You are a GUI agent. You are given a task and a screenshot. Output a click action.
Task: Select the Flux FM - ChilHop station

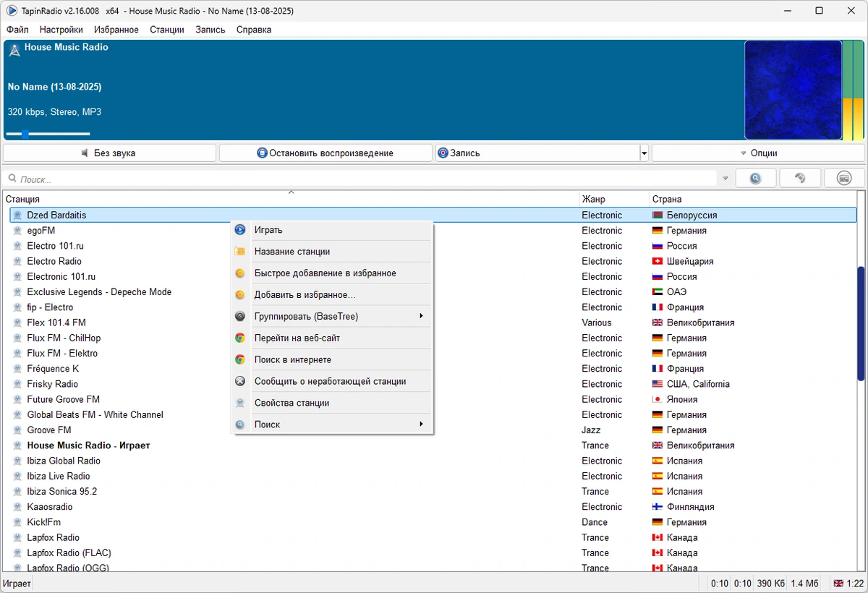(433, 338)
